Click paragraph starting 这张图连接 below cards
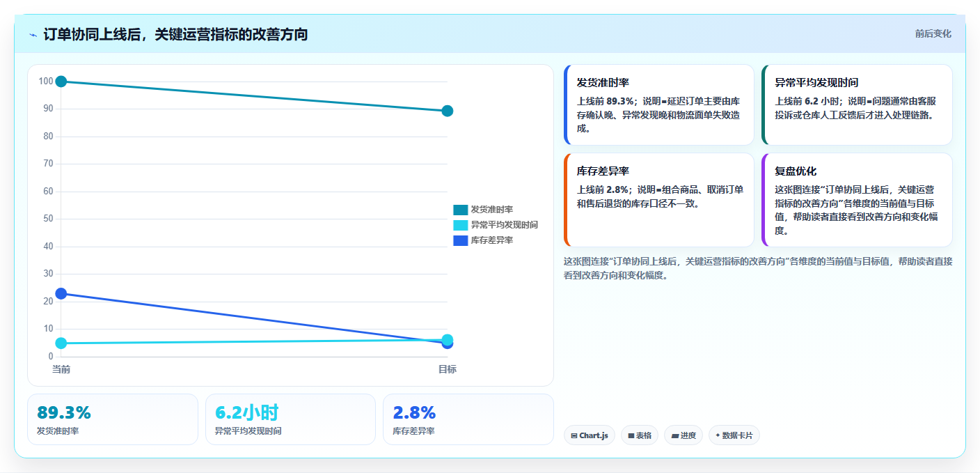 pos(757,268)
